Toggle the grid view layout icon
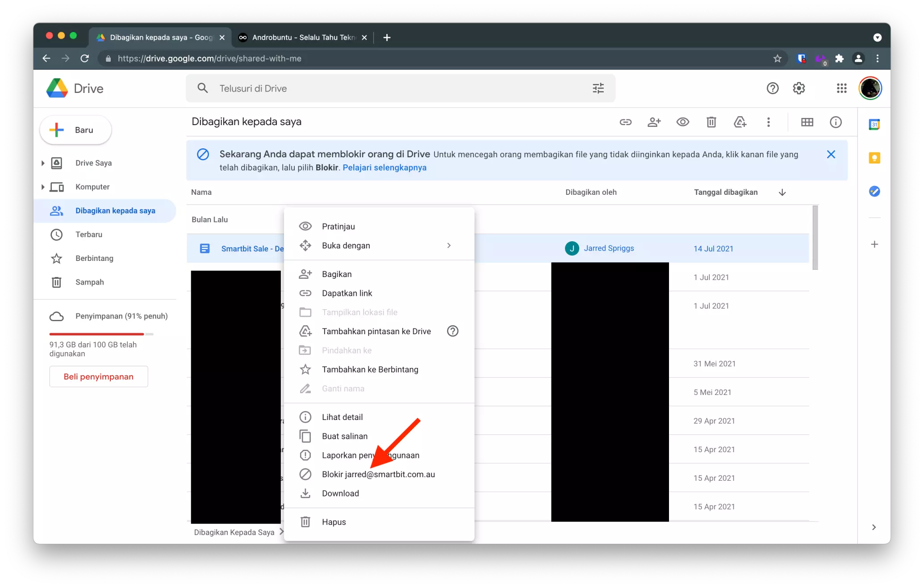This screenshot has height=588, width=924. [807, 122]
